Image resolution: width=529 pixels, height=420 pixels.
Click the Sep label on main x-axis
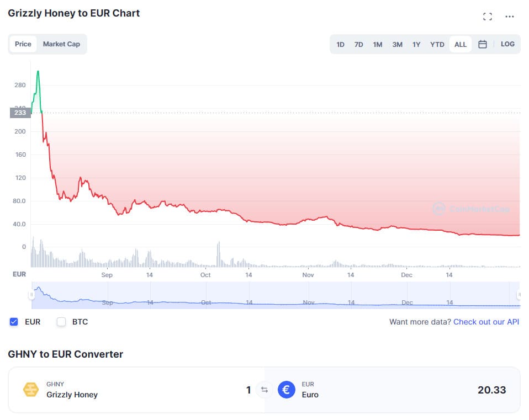pos(107,275)
